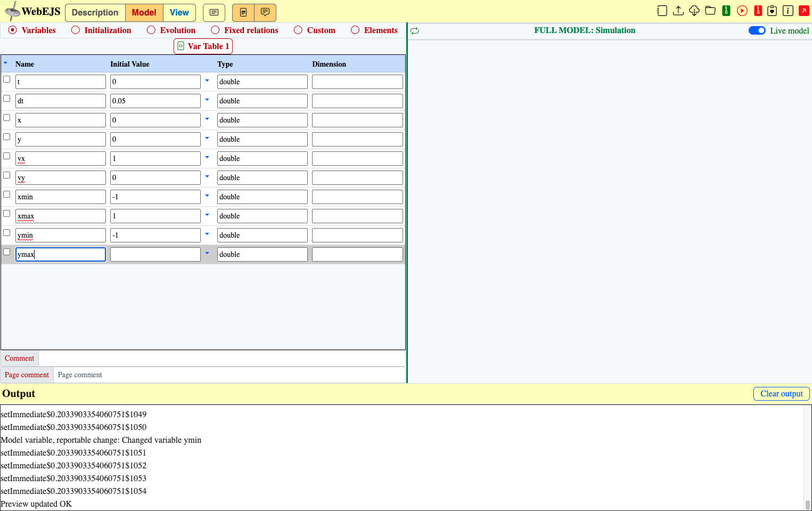
Task: Select the Fixed relations radio button
Action: pyautogui.click(x=215, y=30)
